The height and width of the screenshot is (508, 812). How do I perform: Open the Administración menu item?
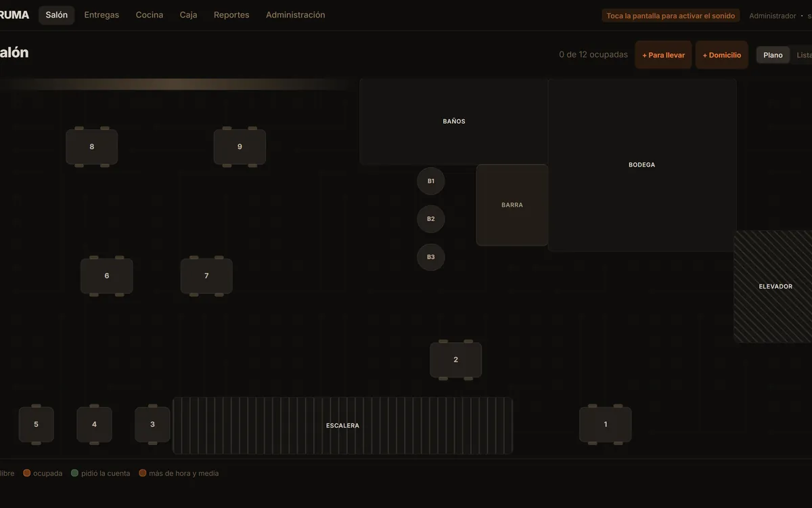[x=296, y=15]
